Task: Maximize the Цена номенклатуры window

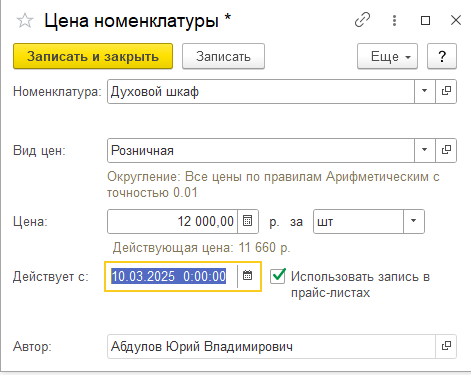Action: 425,21
